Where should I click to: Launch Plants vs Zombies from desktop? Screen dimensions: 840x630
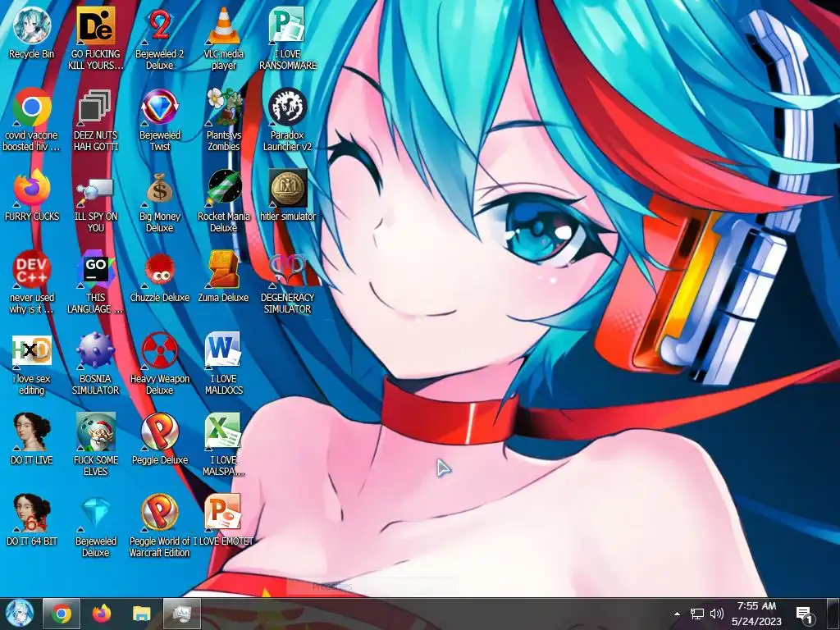(223, 119)
